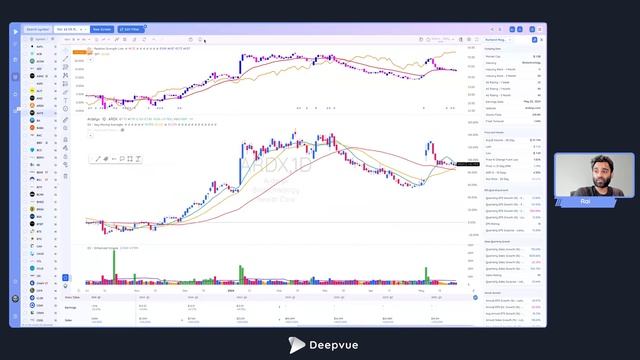This screenshot has height=360, width=640.
Task: Select the brush drawing tool
Action: [x=66, y=92]
